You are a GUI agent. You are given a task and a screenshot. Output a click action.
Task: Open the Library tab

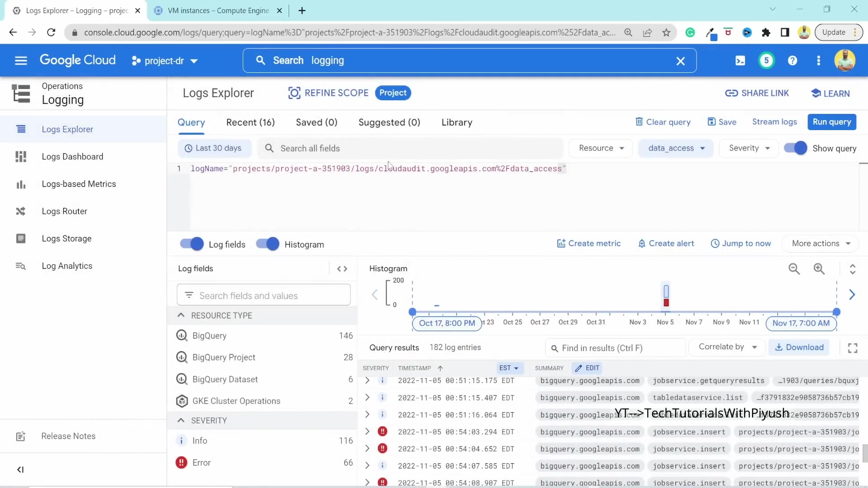pos(457,122)
